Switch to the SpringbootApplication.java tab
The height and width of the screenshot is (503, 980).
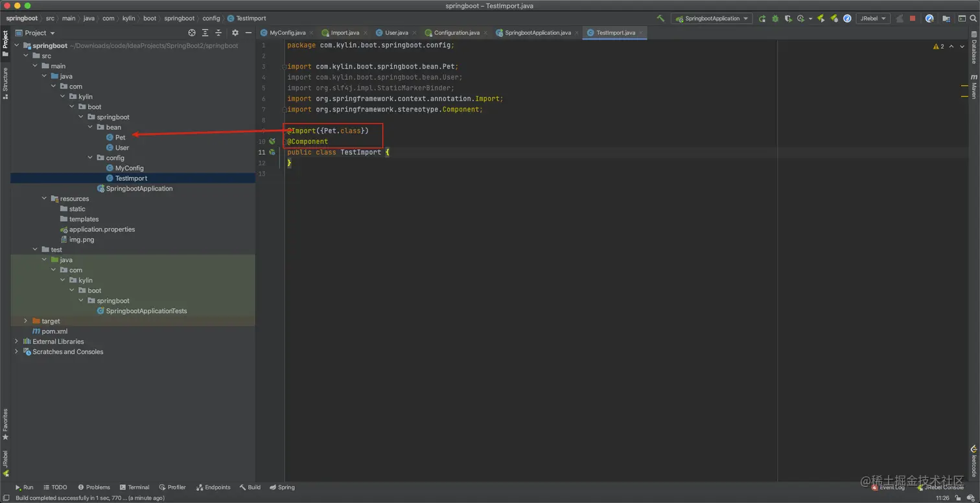tap(537, 32)
